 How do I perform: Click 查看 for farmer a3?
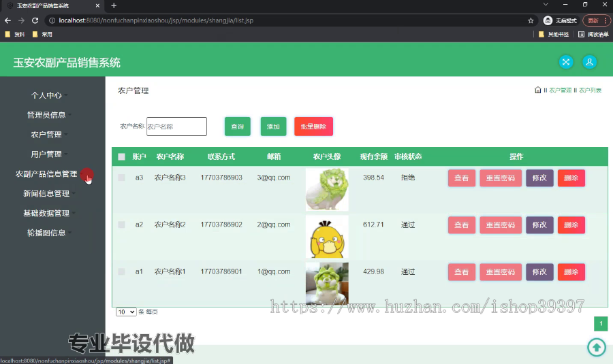click(x=462, y=178)
